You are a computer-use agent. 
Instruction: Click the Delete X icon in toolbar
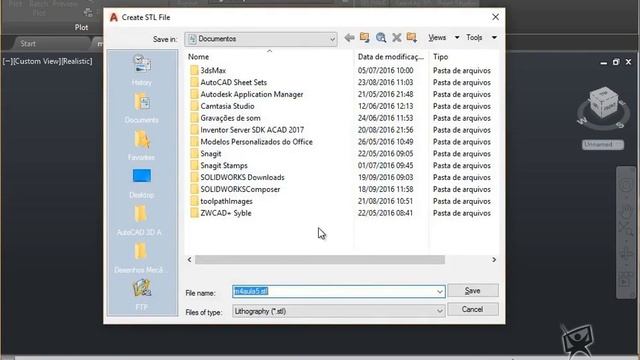[396, 38]
